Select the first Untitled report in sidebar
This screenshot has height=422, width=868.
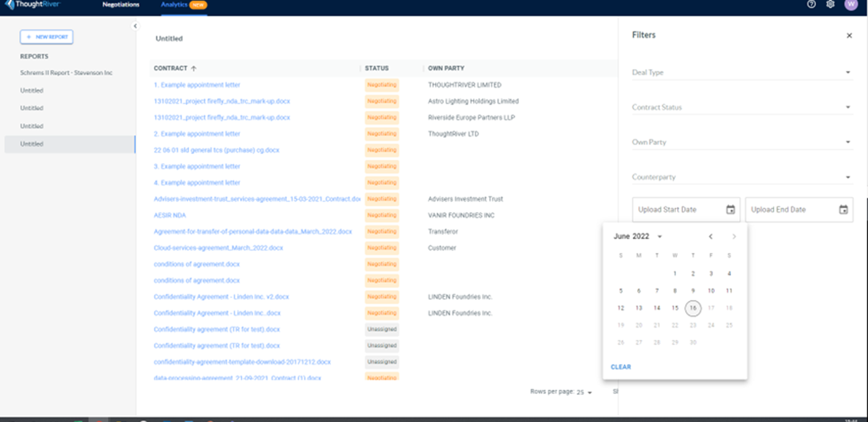coord(32,90)
